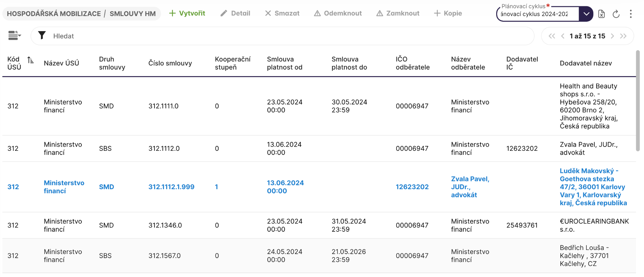The image size is (644, 277).
Task: Click into the Hledat search field
Action: click(x=283, y=36)
